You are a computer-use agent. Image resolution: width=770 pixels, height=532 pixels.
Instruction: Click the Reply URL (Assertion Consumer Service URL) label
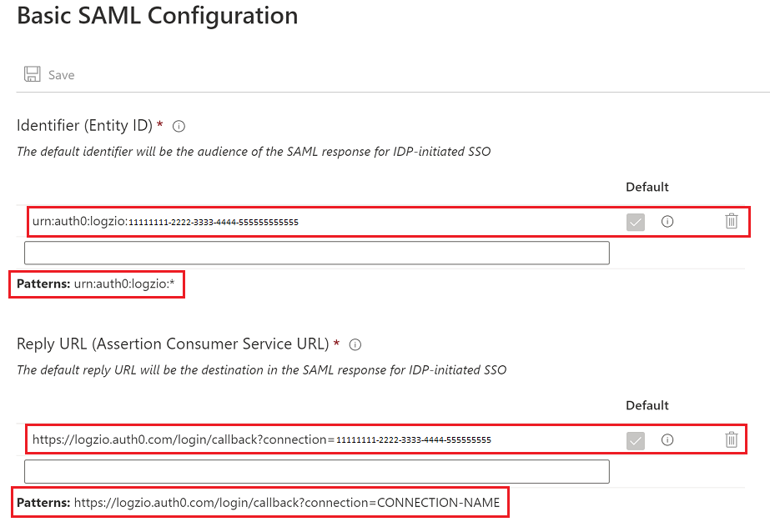[173, 344]
